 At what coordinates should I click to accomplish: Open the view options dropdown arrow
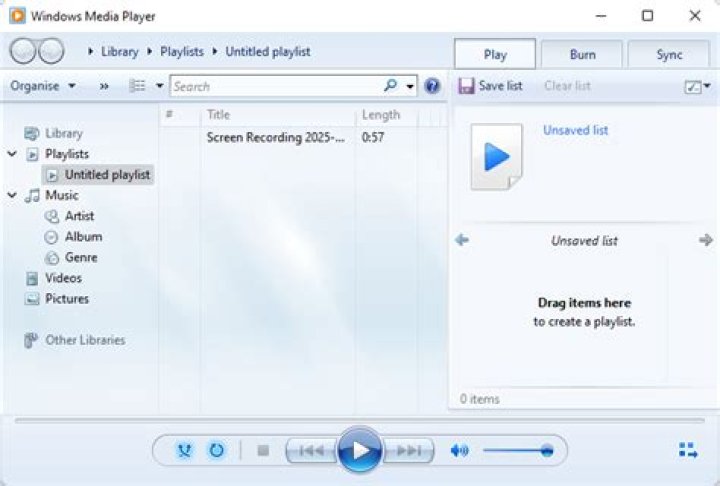click(159, 85)
